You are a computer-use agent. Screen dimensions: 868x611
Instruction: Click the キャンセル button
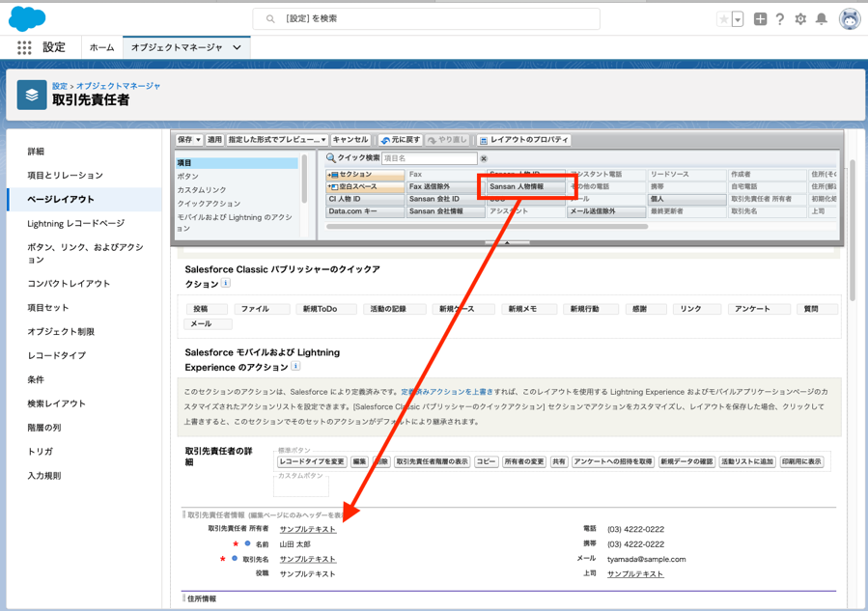click(350, 140)
